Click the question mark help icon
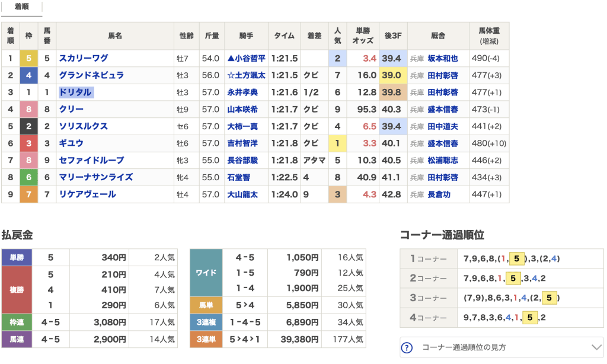 point(407,348)
